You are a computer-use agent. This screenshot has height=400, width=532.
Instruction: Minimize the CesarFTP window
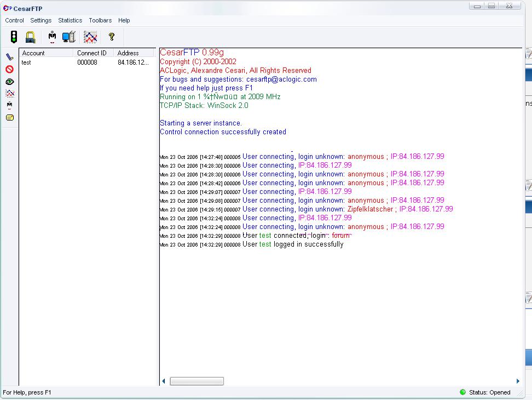pyautogui.click(x=477, y=6)
